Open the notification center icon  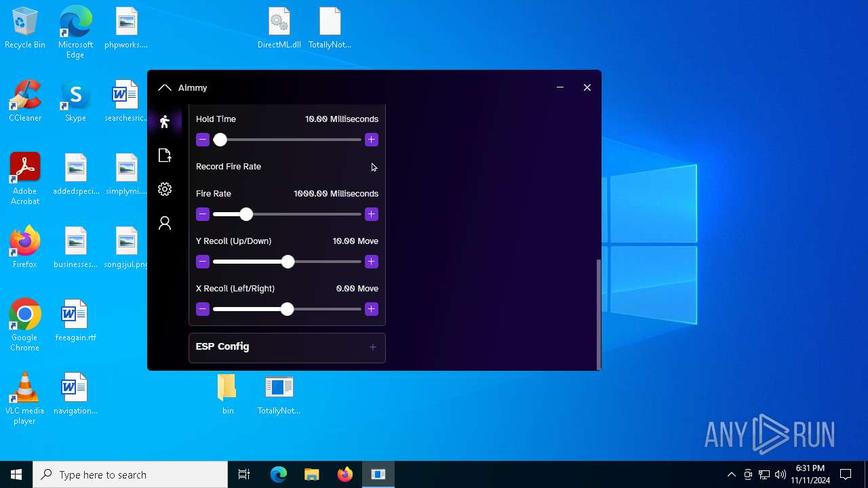coord(846,474)
